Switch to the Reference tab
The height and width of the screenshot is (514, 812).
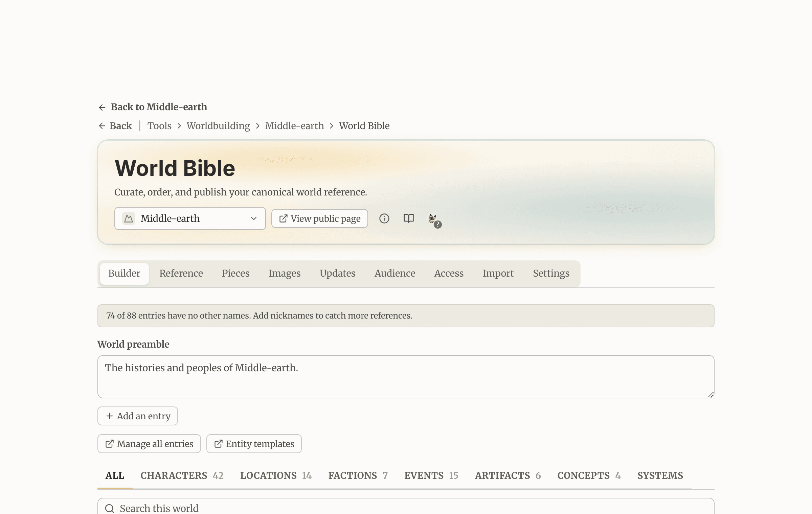coord(181,274)
